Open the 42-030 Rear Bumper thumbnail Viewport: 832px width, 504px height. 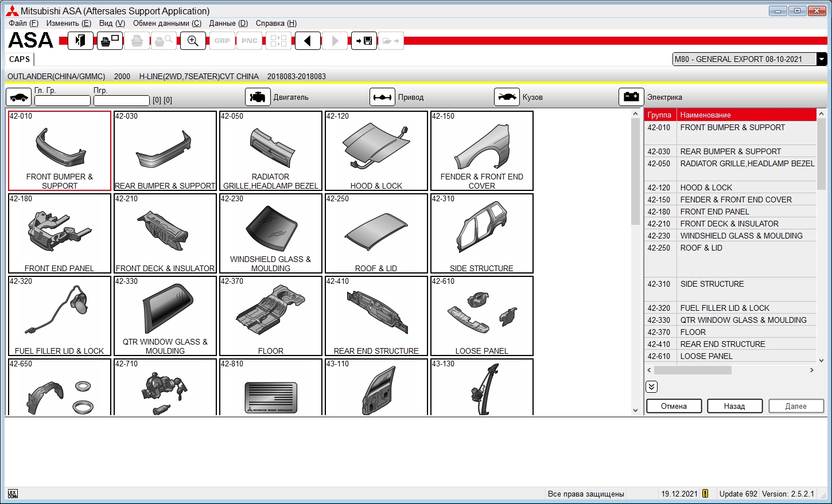(x=165, y=151)
